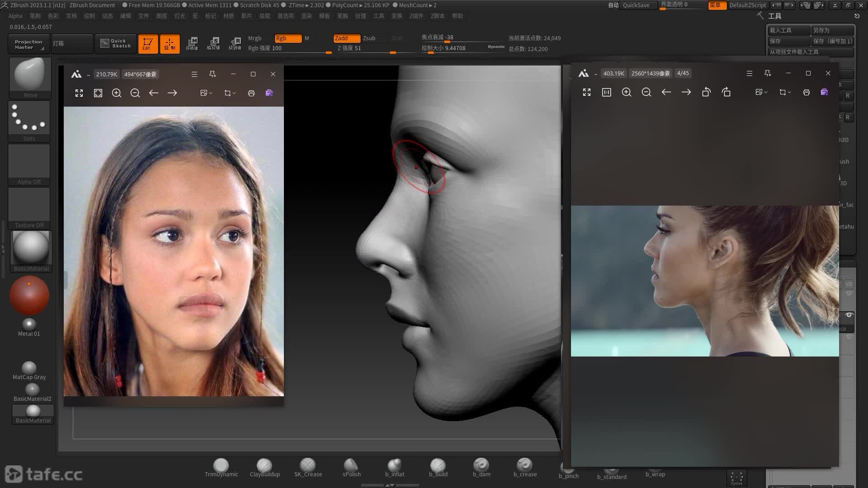The width and height of the screenshot is (868, 488).
Task: Click the Edit mode button
Action: click(x=148, y=44)
